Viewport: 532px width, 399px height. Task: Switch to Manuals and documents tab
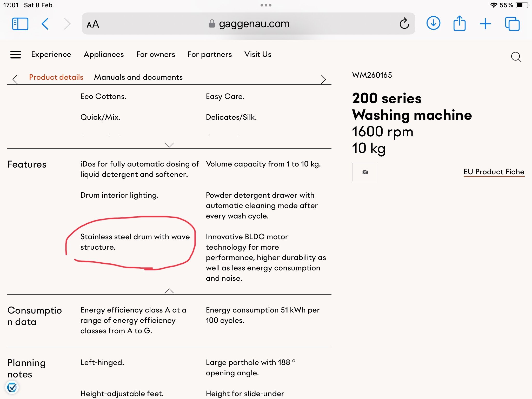click(x=138, y=77)
